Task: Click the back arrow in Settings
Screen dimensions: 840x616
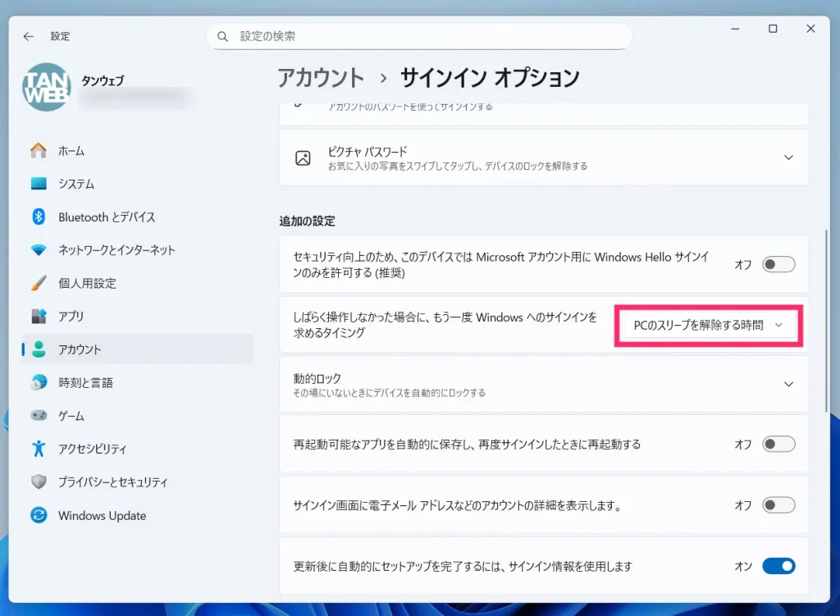Action: click(x=29, y=36)
